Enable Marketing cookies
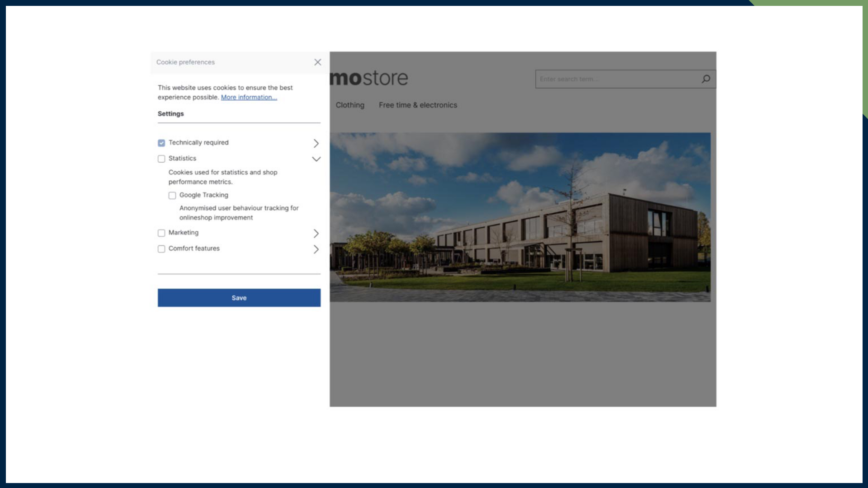This screenshot has height=488, width=868. (161, 233)
